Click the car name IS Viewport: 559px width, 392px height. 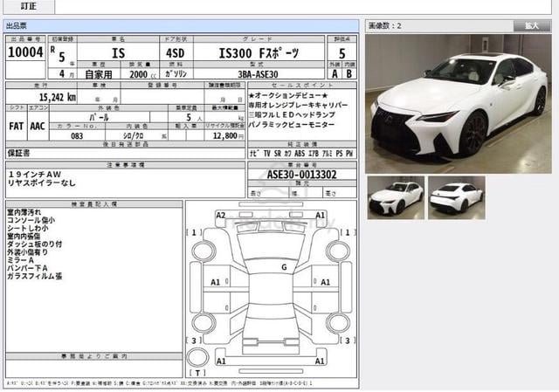119,53
